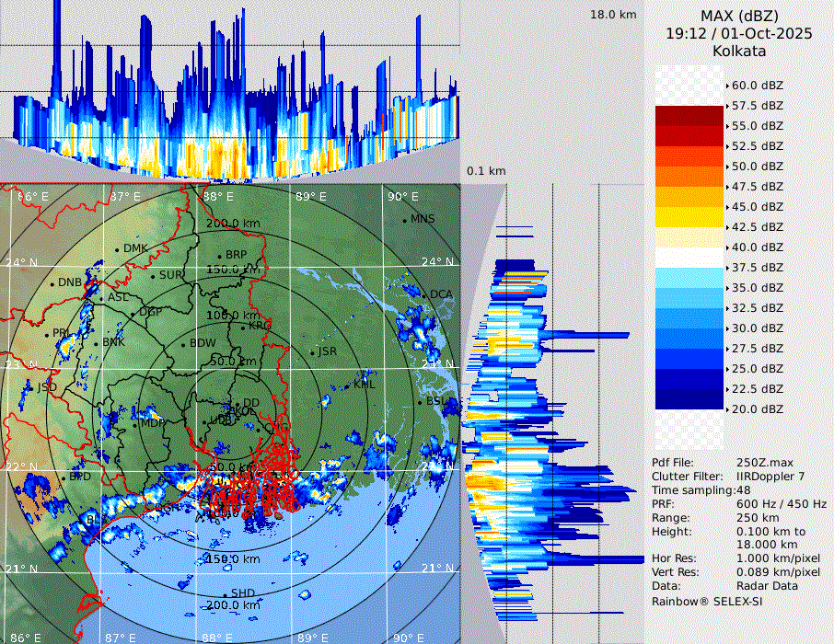Click the 60.0 dBZ legend label
The height and width of the screenshot is (644, 834).
tap(757, 86)
